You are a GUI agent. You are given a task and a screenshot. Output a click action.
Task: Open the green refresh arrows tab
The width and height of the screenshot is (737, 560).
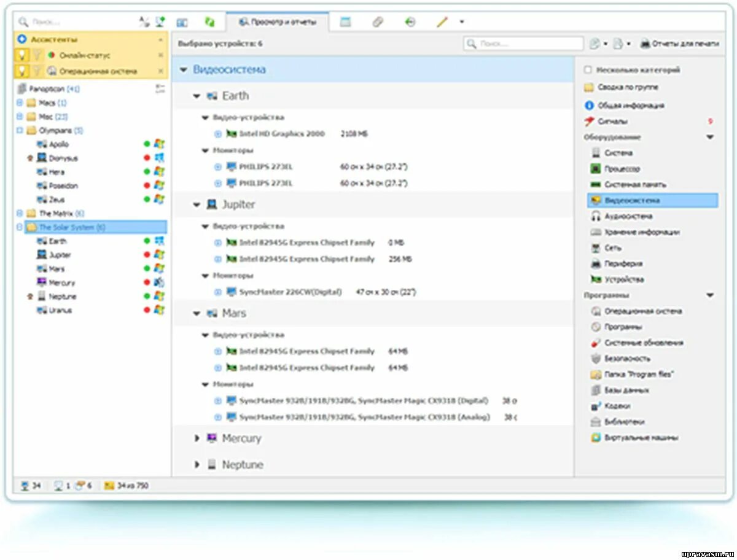[209, 22]
